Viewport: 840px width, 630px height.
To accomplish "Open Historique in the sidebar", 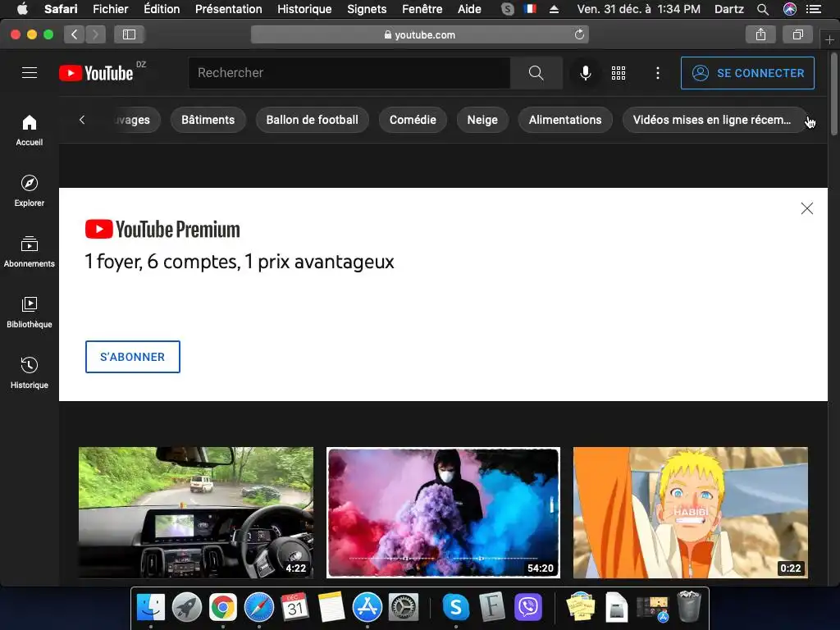I will (30, 372).
